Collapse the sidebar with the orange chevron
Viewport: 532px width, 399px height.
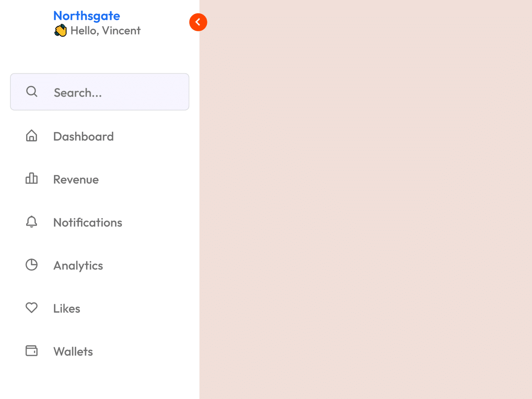[x=198, y=22]
